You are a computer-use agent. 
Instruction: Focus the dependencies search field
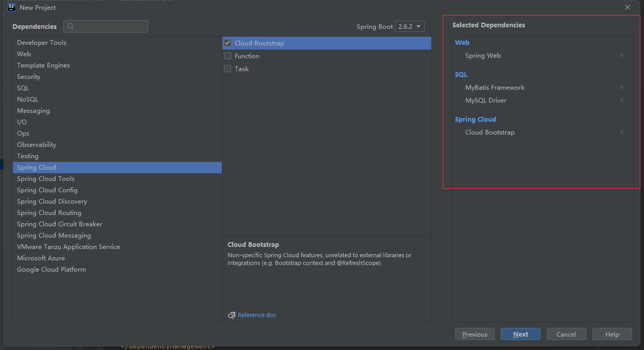[106, 26]
